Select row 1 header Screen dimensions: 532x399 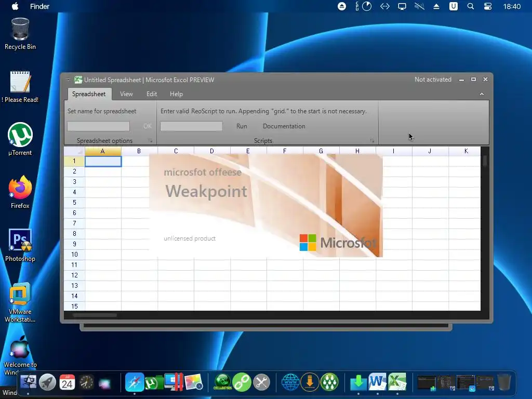[x=74, y=161]
